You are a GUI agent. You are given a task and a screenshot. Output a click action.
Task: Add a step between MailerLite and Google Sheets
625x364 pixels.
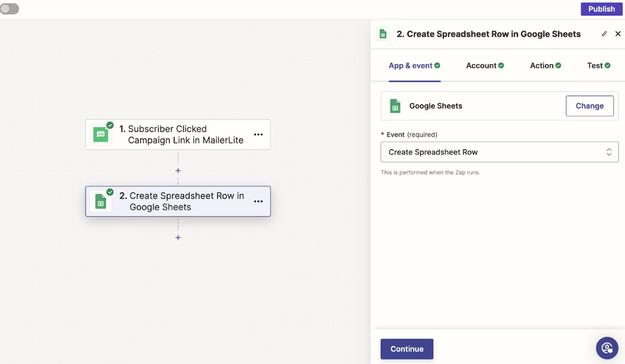click(178, 171)
